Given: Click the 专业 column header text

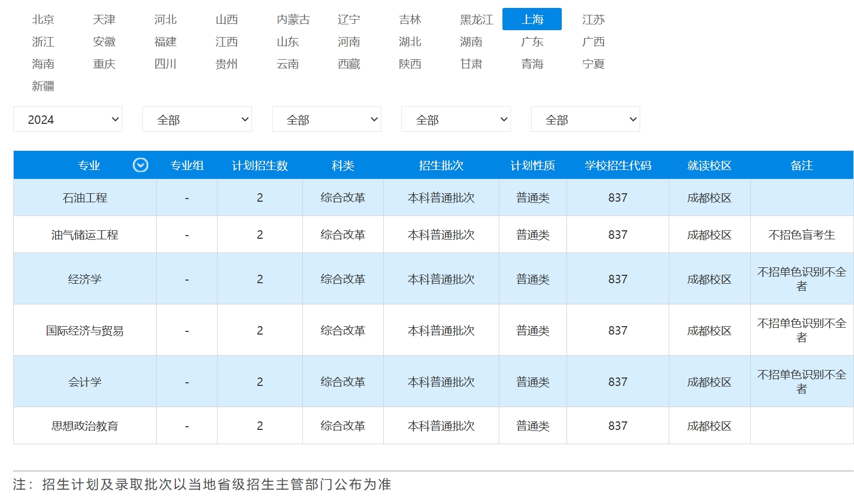Looking at the screenshot, I should pos(89,166).
